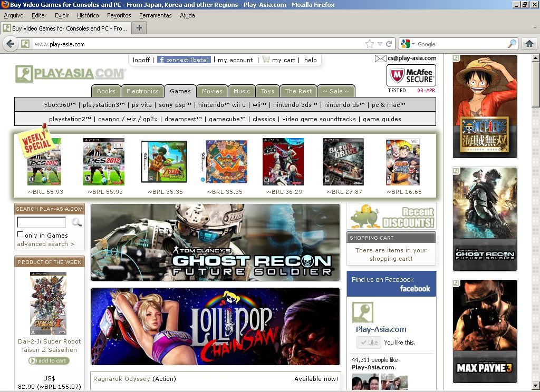Viewport: 540px width, 392px height.
Task: Enable the 'only in Games' checkbox
Action: 20,234
